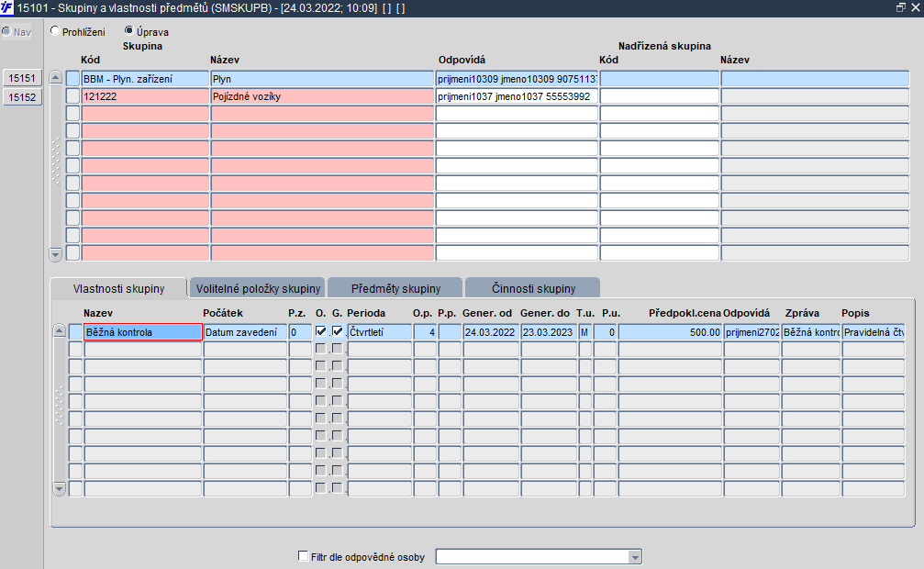Click the 15151 side button

[22, 78]
